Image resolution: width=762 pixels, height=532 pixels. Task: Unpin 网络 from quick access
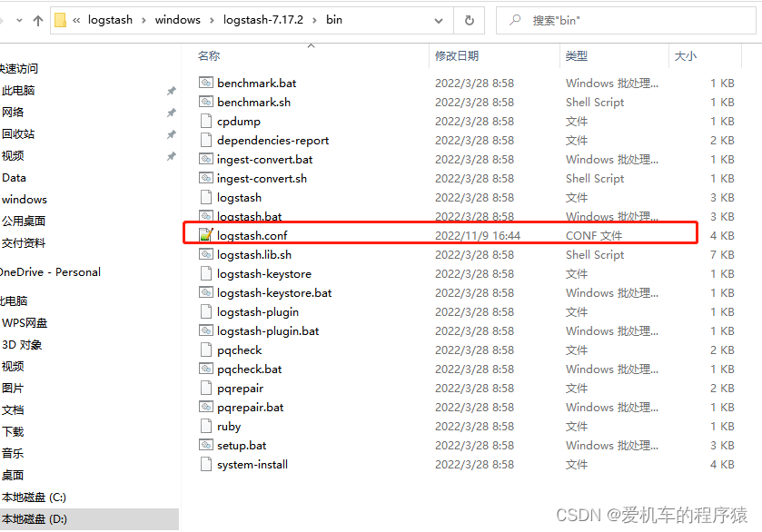(171, 113)
